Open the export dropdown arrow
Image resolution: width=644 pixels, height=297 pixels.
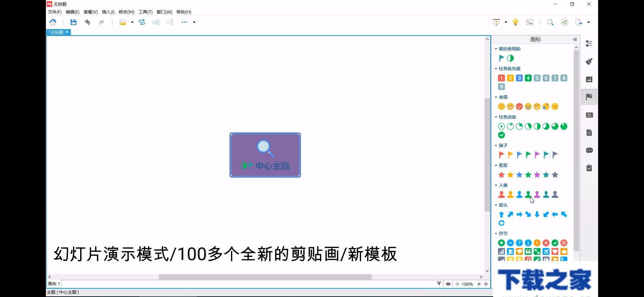coord(589,22)
